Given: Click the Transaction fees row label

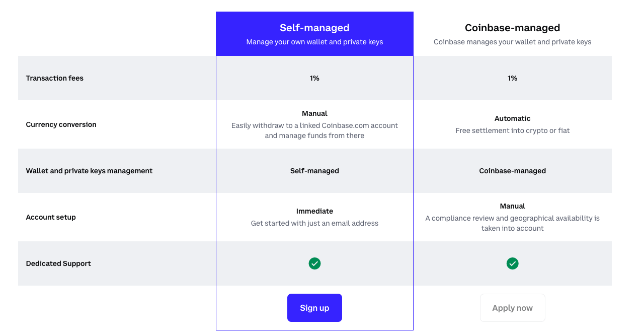Looking at the screenshot, I should tap(55, 78).
